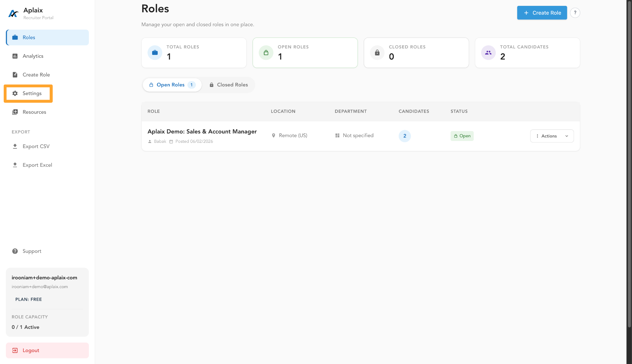
Task: Click the lock icon on Closed Roles tab
Action: [211, 85]
